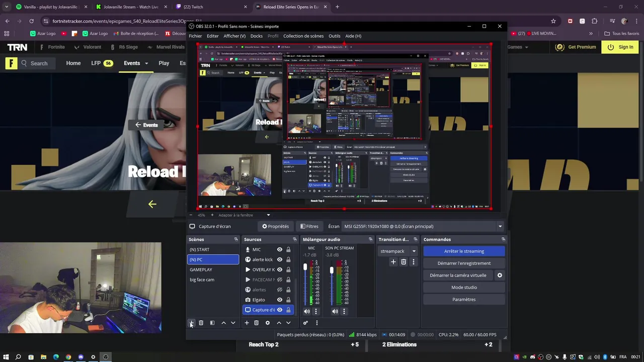
Task: Undock the Scènes panel
Action: 236,239
